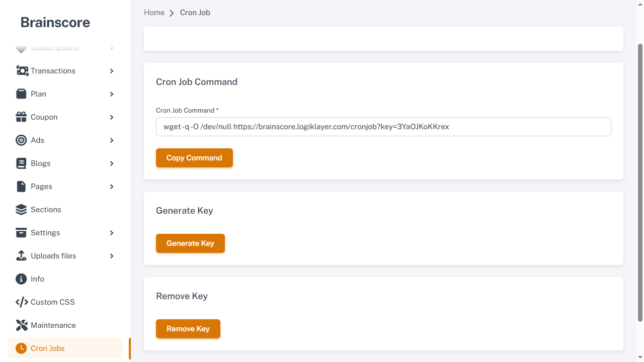Click the breadcrumb separator chevron

pos(172,13)
